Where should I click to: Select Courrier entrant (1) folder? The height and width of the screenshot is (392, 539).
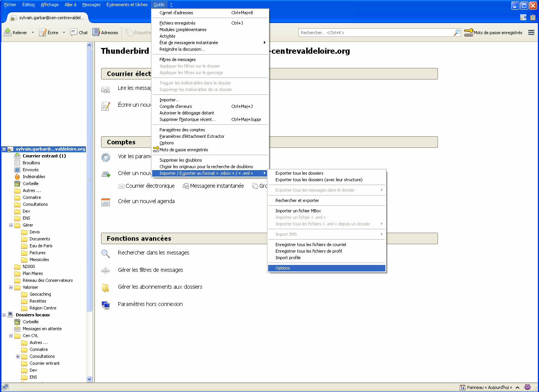(x=44, y=156)
